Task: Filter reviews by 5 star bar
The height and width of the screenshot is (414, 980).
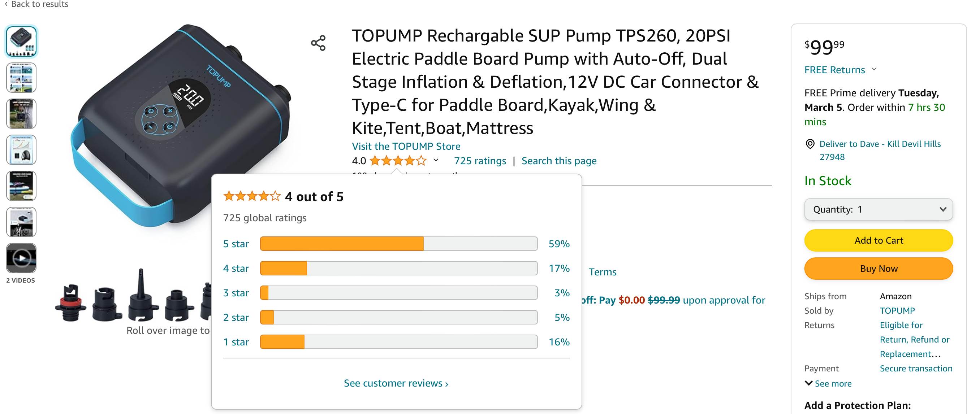Action: pos(398,244)
